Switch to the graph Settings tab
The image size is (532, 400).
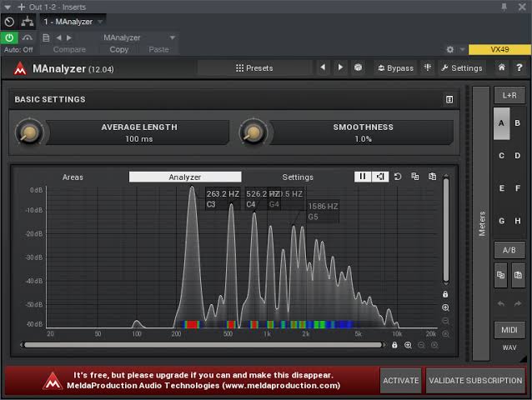298,177
